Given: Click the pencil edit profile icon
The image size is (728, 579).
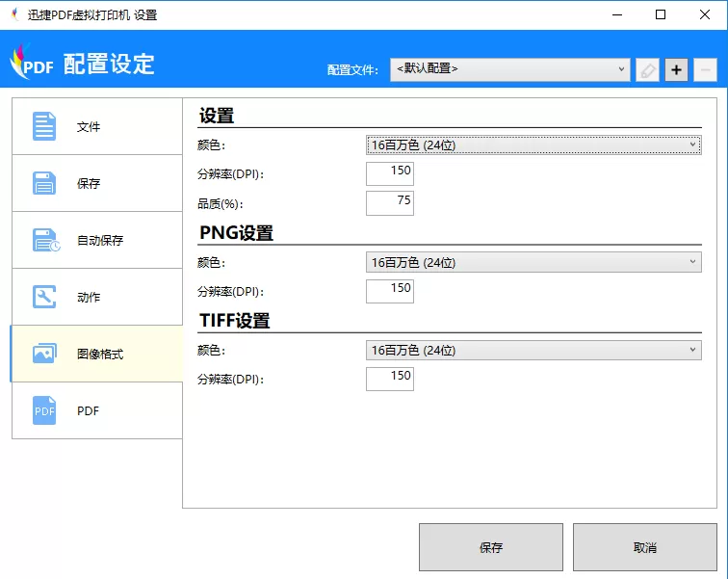Looking at the screenshot, I should coord(647,70).
